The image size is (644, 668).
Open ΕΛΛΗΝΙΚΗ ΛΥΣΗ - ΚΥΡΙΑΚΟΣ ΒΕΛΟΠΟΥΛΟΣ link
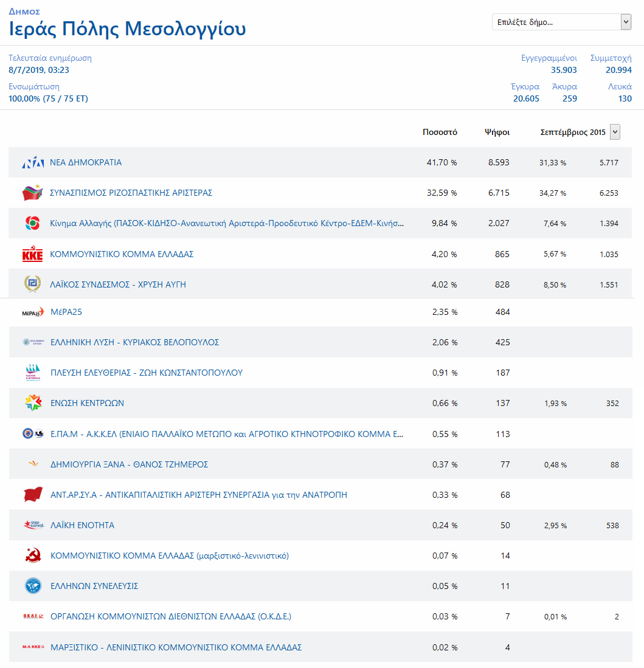coord(134,342)
